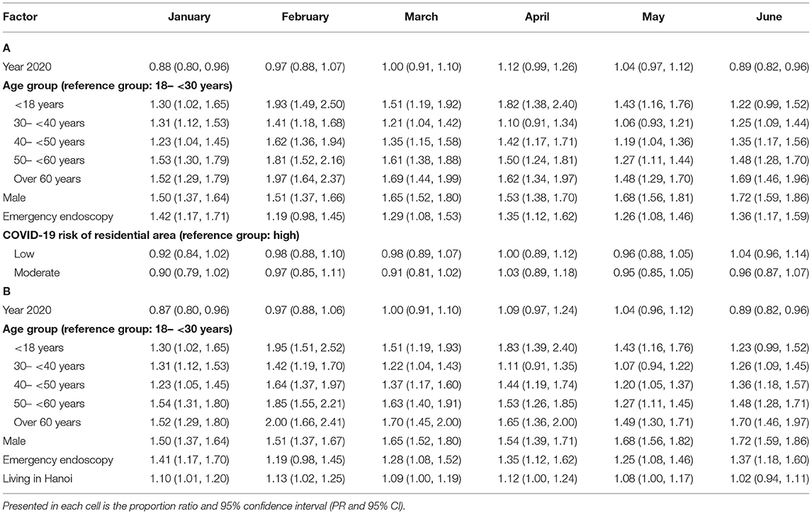Click the "June" column header
The width and height of the screenshot is (812, 514).
[769, 16]
